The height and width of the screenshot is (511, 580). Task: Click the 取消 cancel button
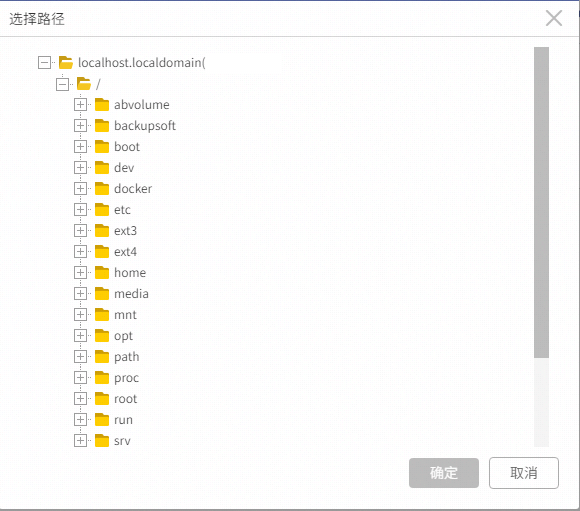[x=524, y=473]
